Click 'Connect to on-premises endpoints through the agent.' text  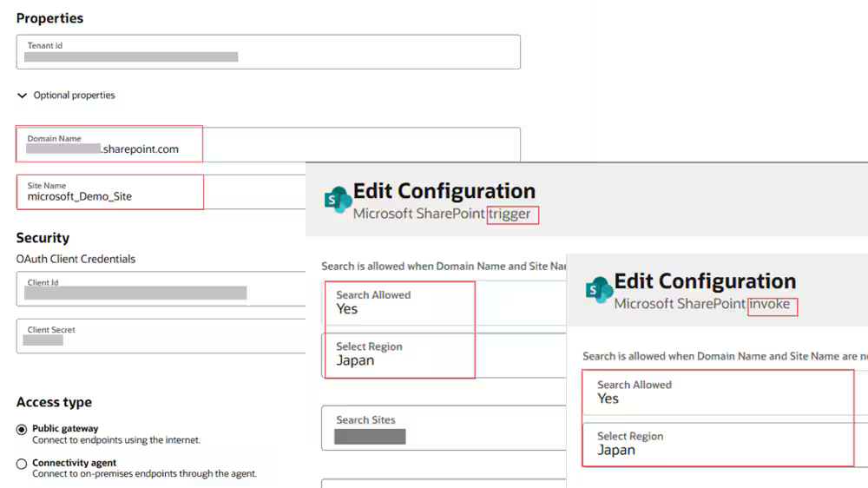[x=144, y=473]
